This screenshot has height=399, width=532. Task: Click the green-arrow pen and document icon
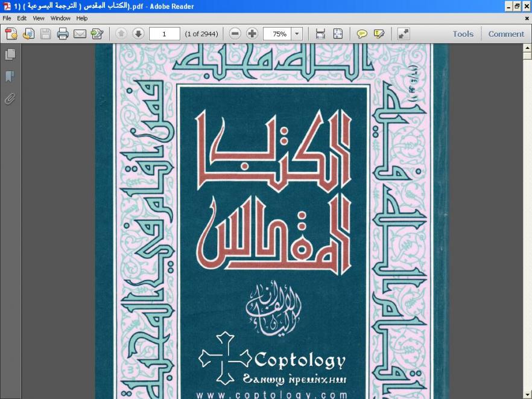tap(97, 34)
